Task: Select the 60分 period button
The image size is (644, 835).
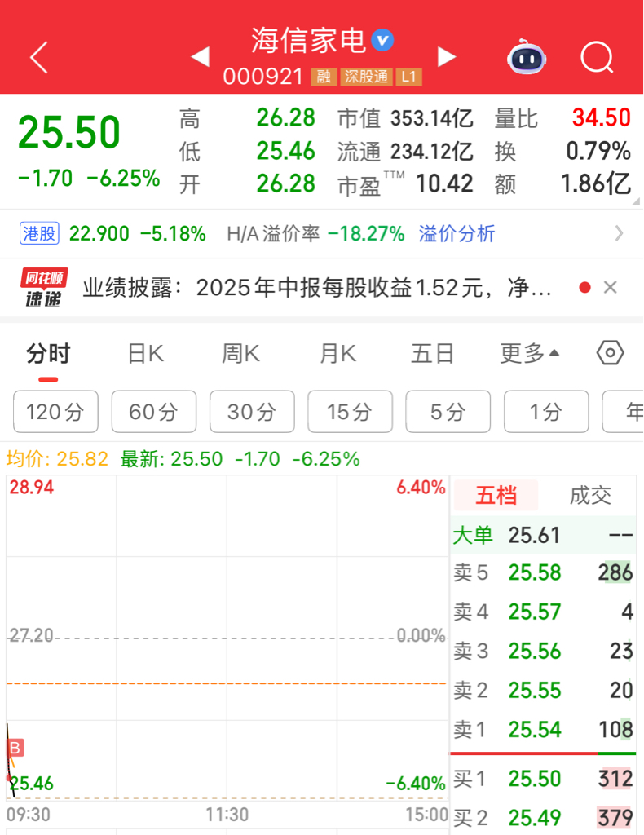Action: point(154,412)
